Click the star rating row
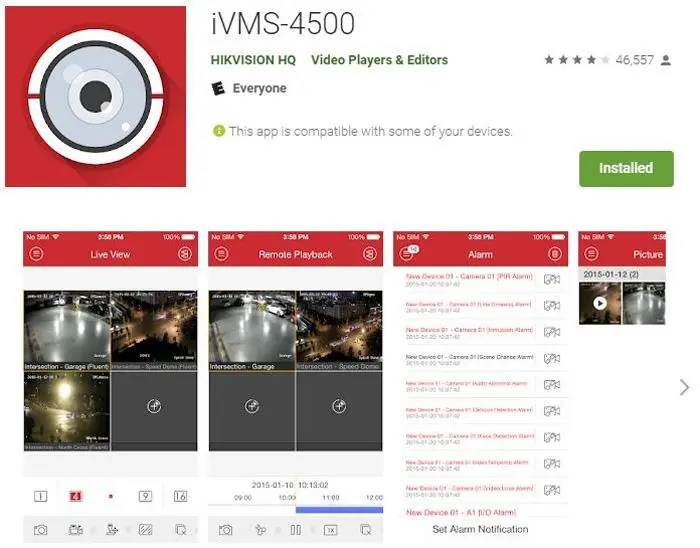This screenshot has height=548, width=700. pyautogui.click(x=577, y=60)
